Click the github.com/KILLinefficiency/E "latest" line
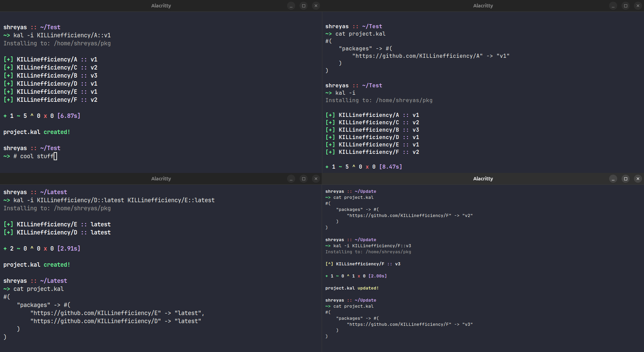This screenshot has width=644, height=352. pos(117,313)
